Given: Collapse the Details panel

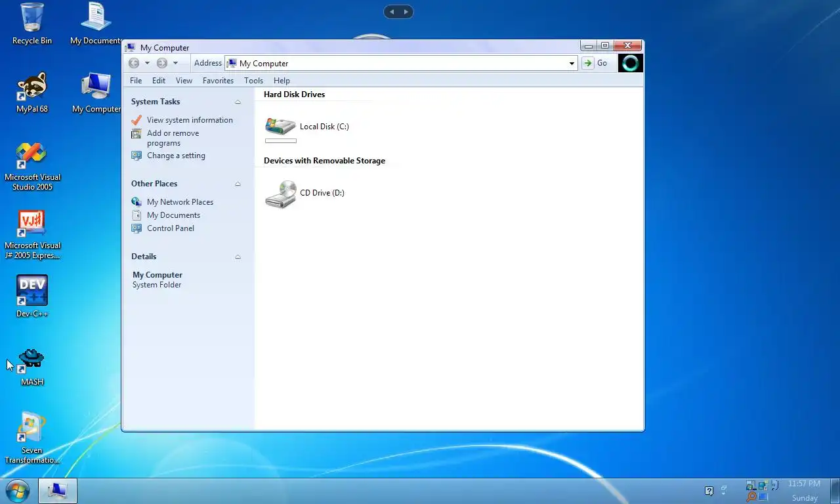Looking at the screenshot, I should [238, 257].
